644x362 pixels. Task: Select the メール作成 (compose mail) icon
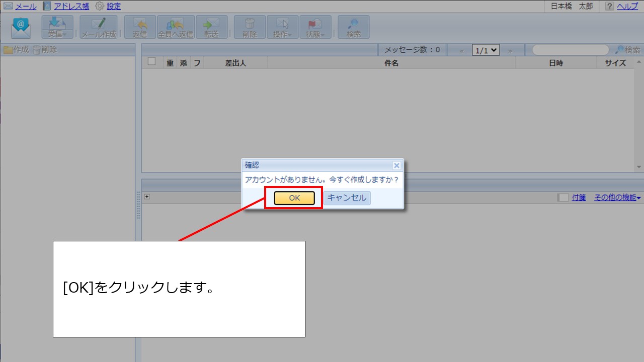[99, 27]
